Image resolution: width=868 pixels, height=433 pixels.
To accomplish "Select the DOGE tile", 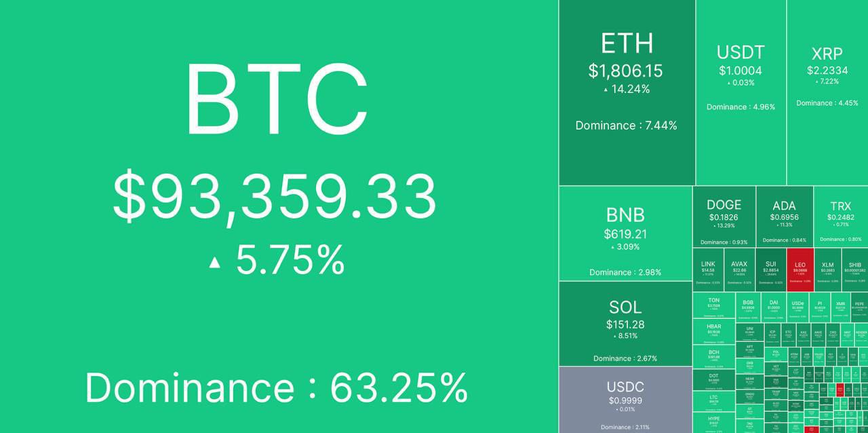I will [x=724, y=216].
